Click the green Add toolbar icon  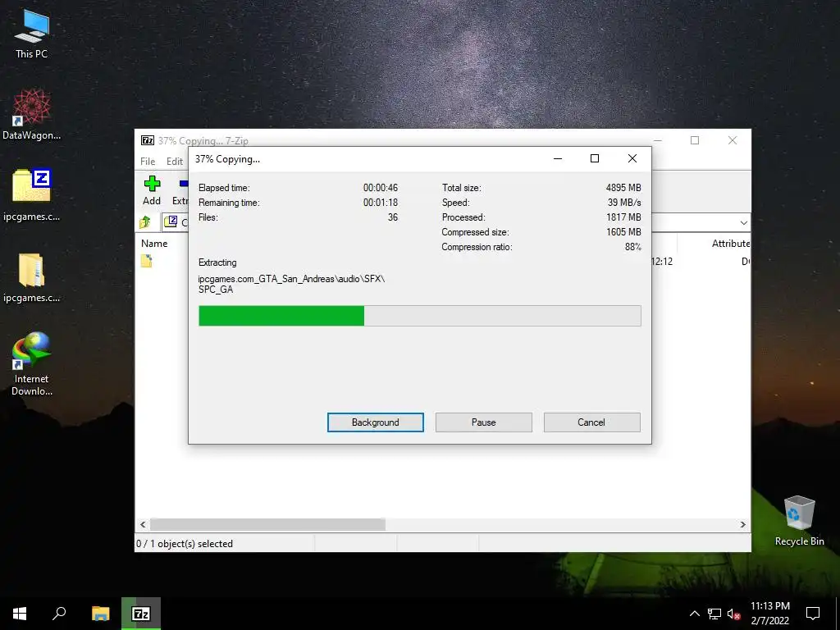click(152, 185)
